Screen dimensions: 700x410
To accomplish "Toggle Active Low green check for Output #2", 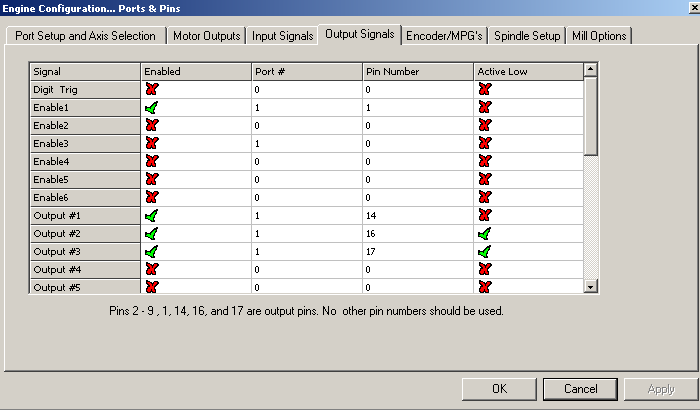I will 485,233.
